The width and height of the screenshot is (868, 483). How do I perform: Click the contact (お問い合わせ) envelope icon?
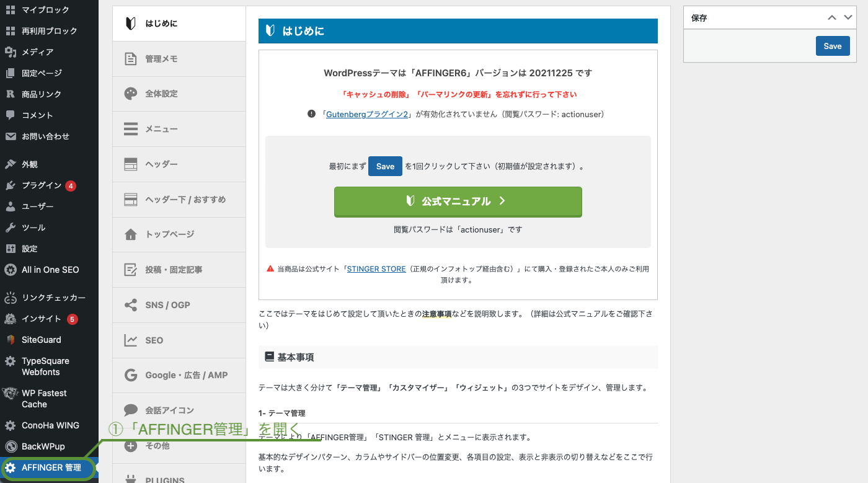click(10, 136)
